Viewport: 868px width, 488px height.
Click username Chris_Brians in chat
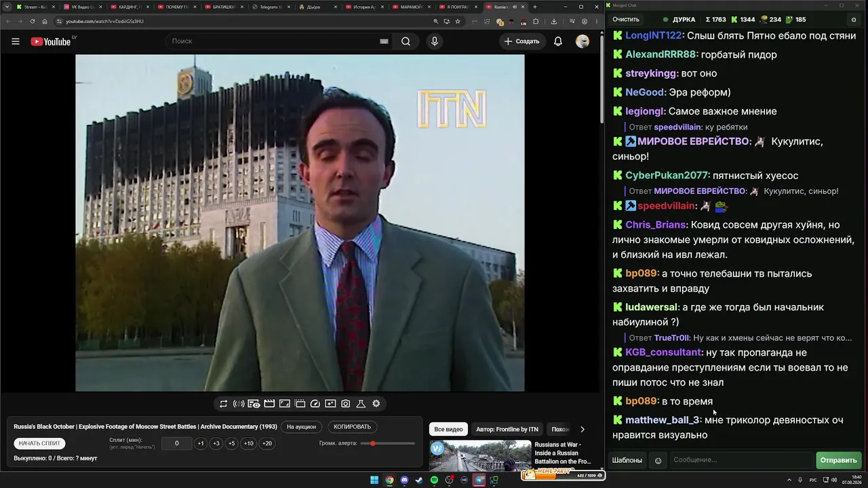click(x=656, y=225)
